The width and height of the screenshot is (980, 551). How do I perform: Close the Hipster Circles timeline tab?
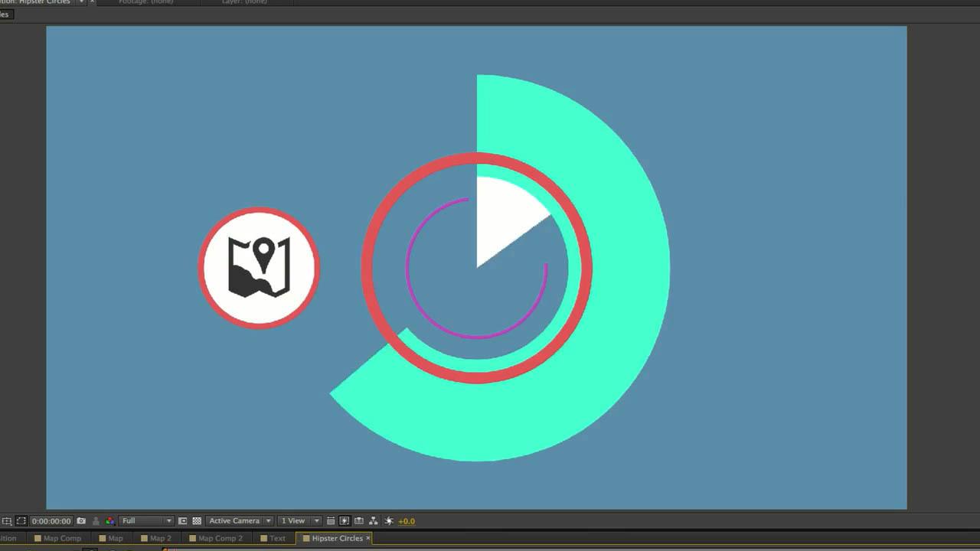click(367, 538)
